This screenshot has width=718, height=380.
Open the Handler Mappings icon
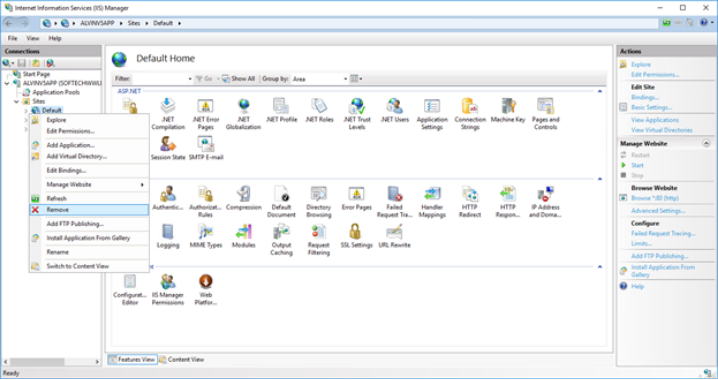tap(432, 202)
